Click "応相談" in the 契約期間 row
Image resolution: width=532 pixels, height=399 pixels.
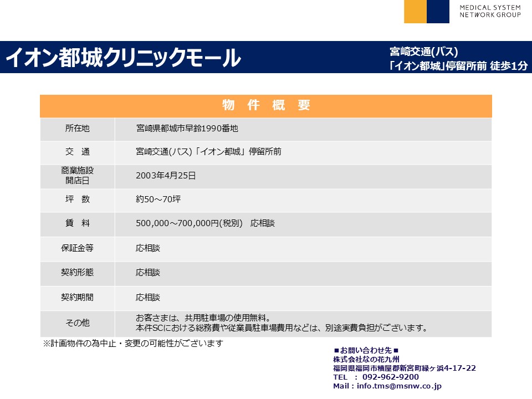pyautogui.click(x=148, y=298)
